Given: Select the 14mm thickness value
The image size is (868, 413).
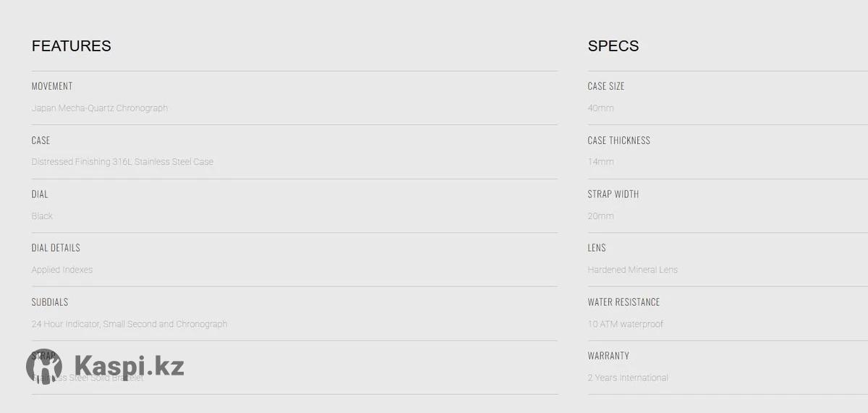Looking at the screenshot, I should (601, 162).
